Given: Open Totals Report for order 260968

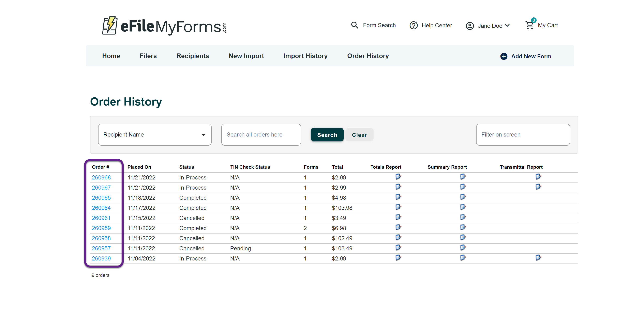Looking at the screenshot, I should click(398, 177).
